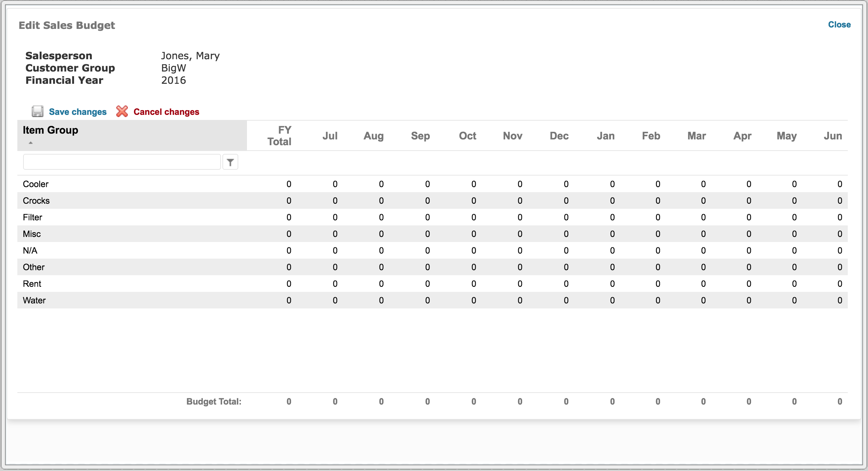Click the Water row's May value
Screen dimensions: 868x471
[x=794, y=301]
